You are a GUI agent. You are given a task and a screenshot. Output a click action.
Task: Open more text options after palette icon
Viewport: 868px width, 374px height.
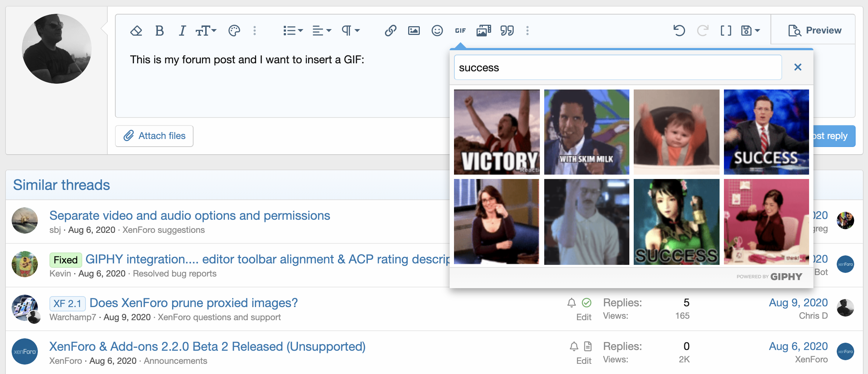255,31
